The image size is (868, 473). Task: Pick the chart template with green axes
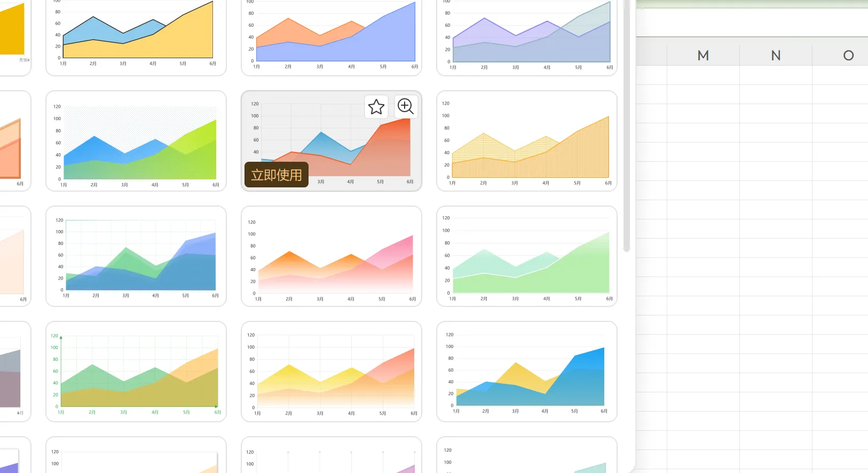[x=136, y=372]
